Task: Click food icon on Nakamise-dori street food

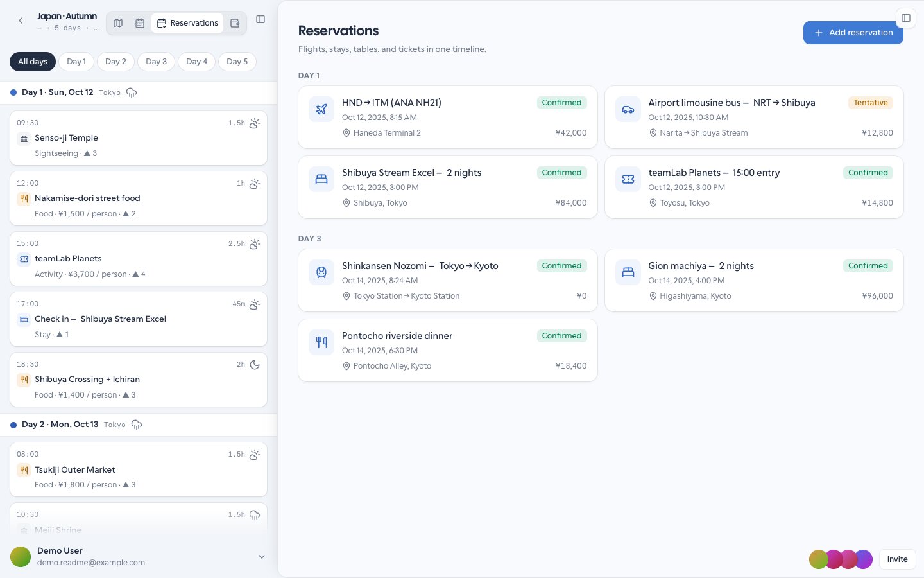Action: click(x=24, y=198)
